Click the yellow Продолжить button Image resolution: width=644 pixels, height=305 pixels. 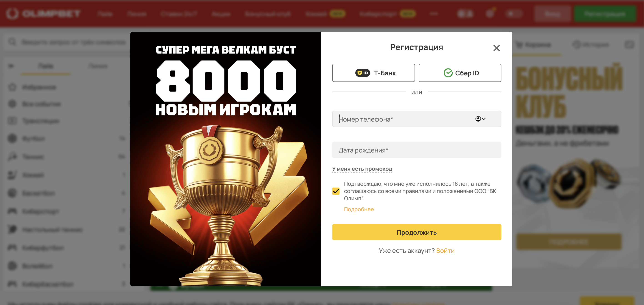point(417,232)
